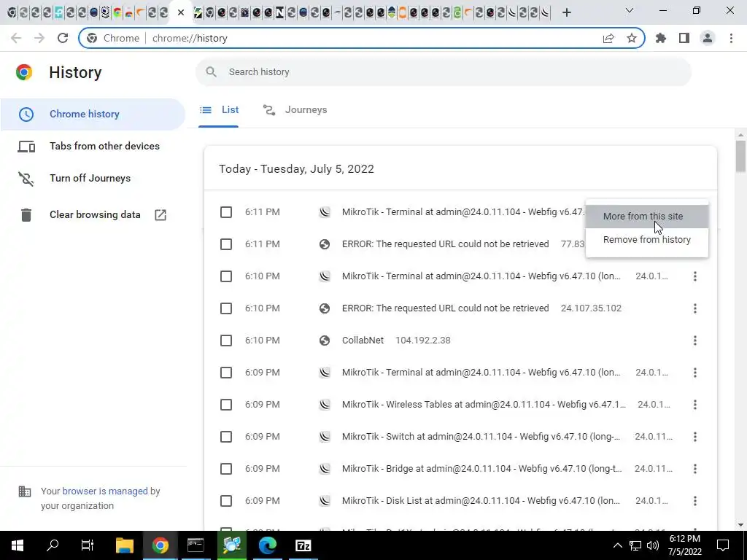
Task: Open tab search chevron in title bar
Action: pos(630,10)
